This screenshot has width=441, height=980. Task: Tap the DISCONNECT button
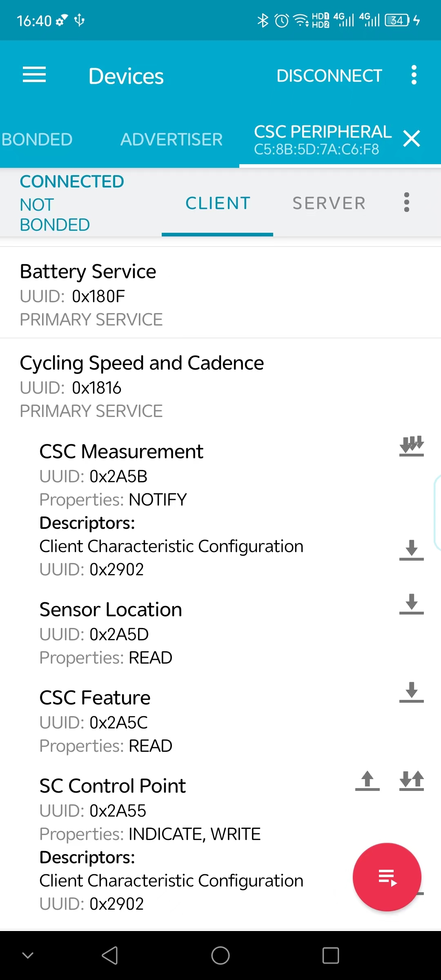click(x=329, y=76)
